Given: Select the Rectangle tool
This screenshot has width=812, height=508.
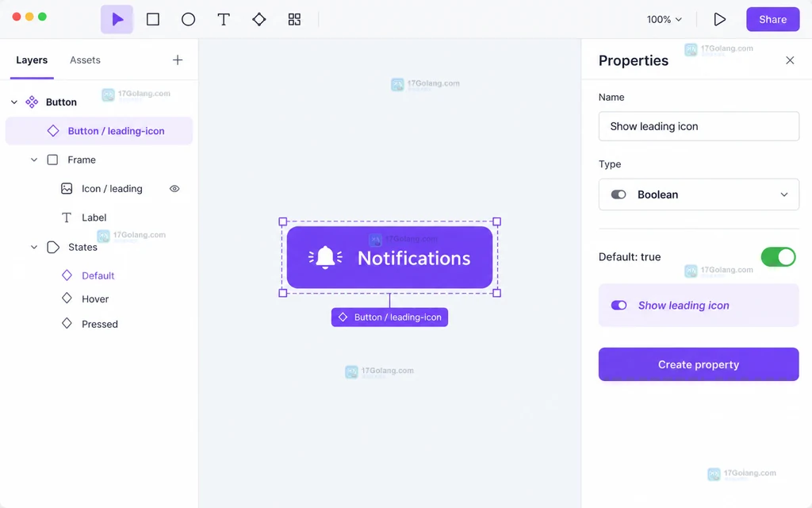Looking at the screenshot, I should pos(153,19).
